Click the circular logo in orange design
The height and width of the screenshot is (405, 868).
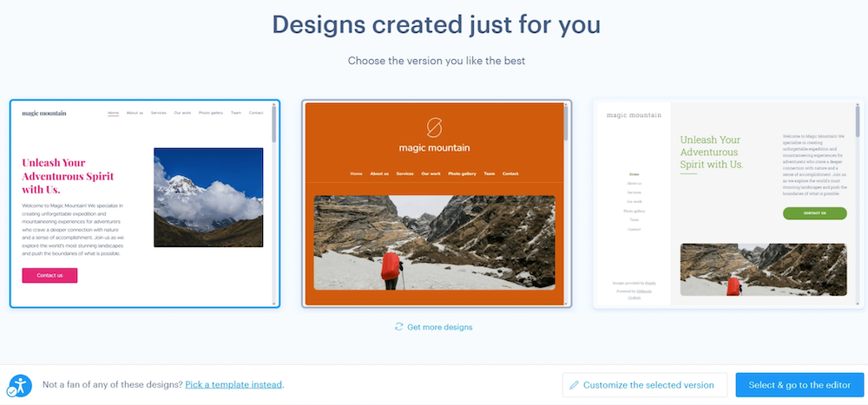(435, 127)
